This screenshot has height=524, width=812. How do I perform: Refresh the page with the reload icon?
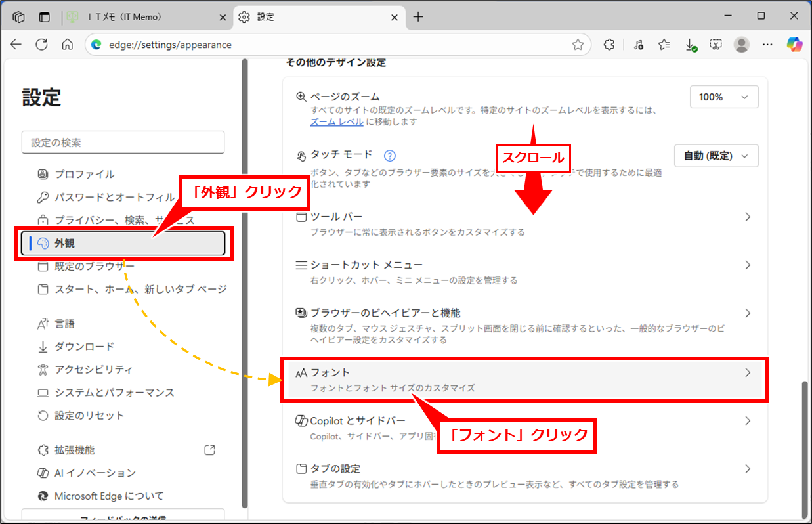pyautogui.click(x=41, y=45)
